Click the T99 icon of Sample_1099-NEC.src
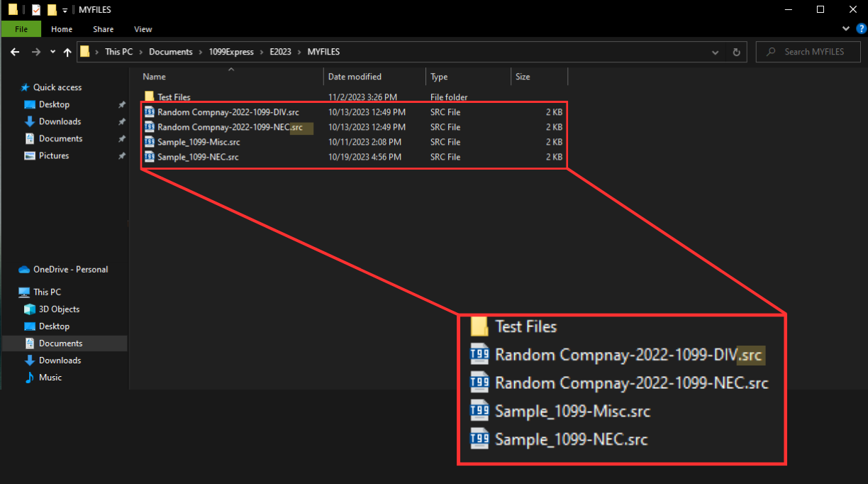868x484 pixels. click(150, 157)
